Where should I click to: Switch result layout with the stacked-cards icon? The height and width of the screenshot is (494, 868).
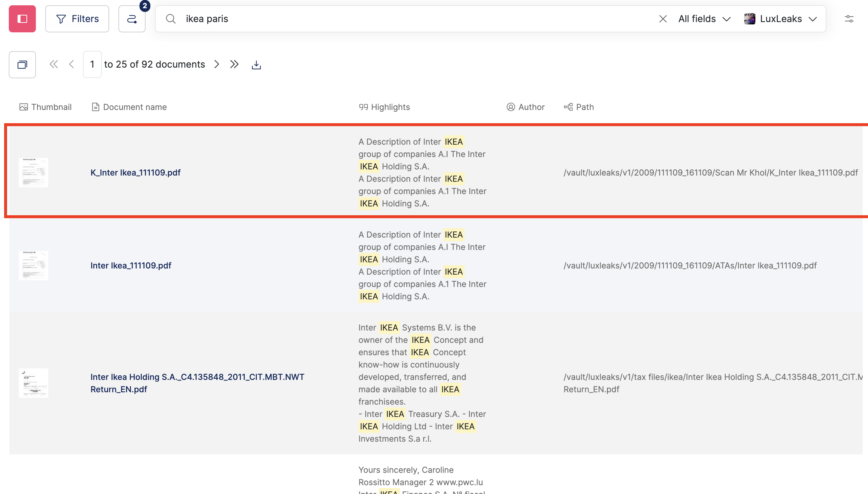22,64
